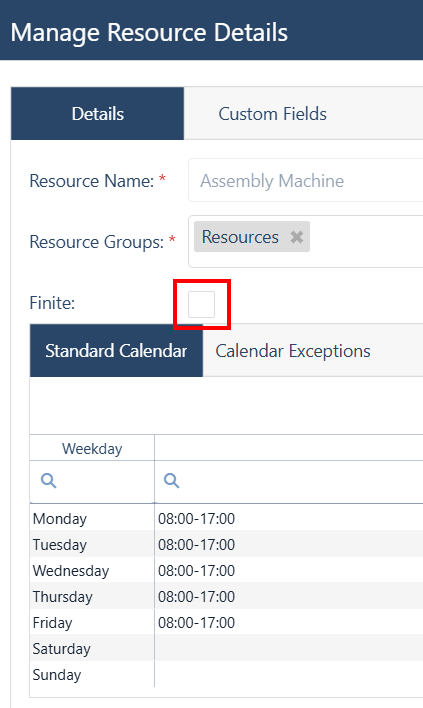Viewport: 423px width, 708px height.
Task: Select the Monday row
Action: [227, 518]
